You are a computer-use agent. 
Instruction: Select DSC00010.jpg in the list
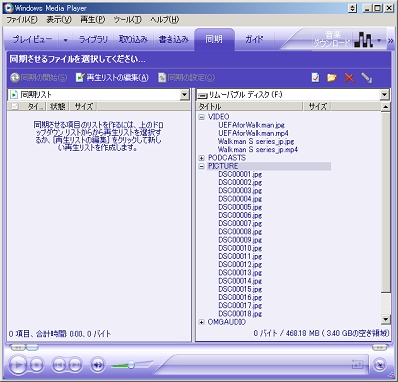coord(240,248)
